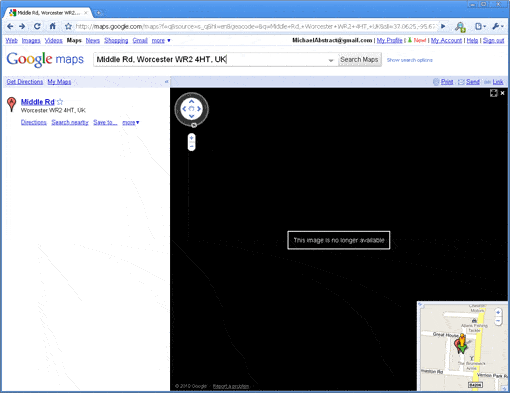Viewport: 510px width, 393px height.
Task: Pan Street View left with arrow
Action: [184, 109]
